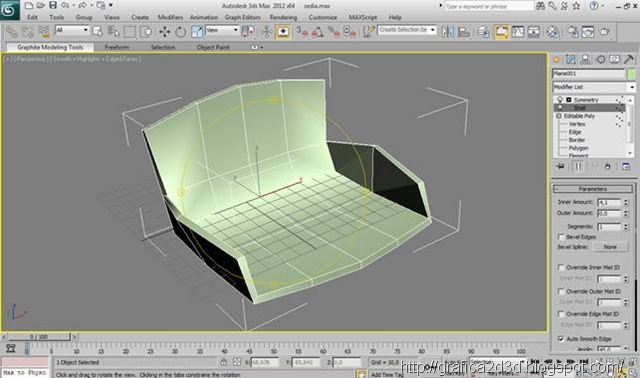The image size is (640, 378).
Task: Toggle the Angle Snap icon
Action: click(x=318, y=31)
